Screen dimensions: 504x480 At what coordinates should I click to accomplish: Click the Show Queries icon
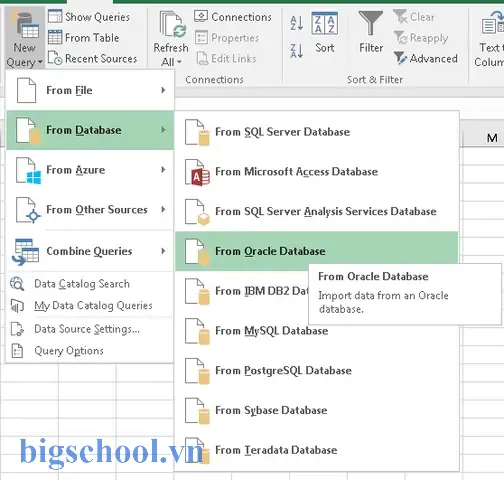click(x=55, y=16)
